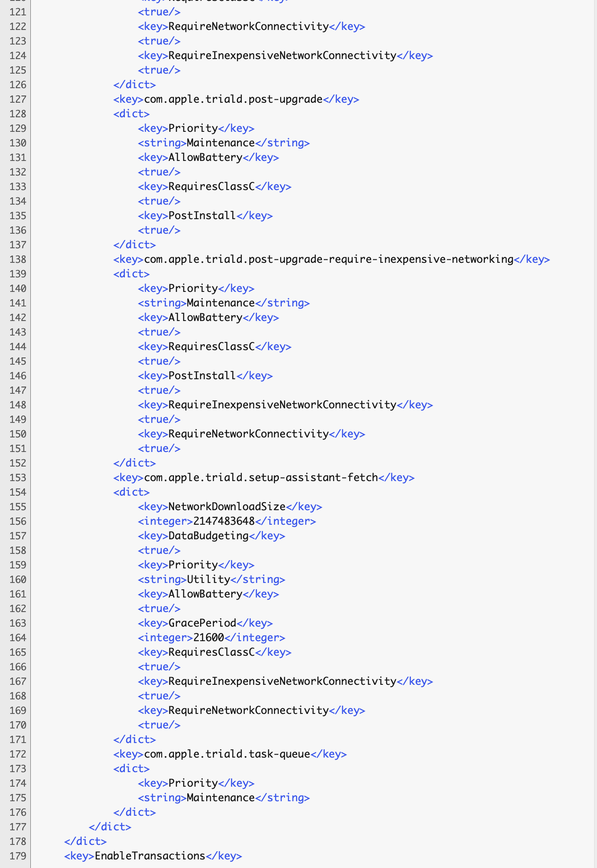Click the opening dict tag on line 128

(131, 114)
